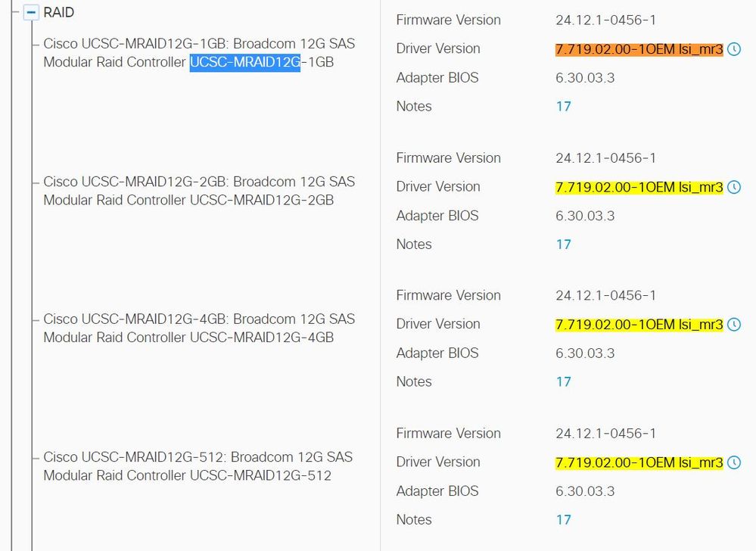The width and height of the screenshot is (756, 551).
Task: Open Notes link 17 for 2GB controller
Action: pyautogui.click(x=563, y=244)
